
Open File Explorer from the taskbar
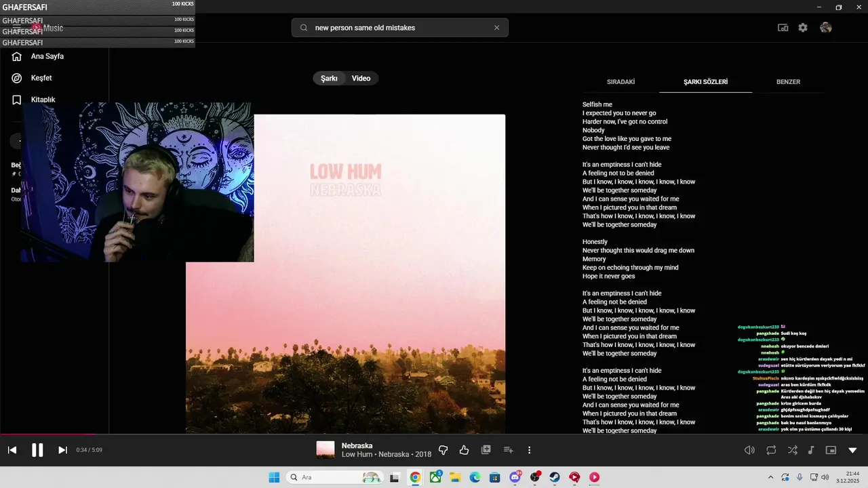pos(455,477)
